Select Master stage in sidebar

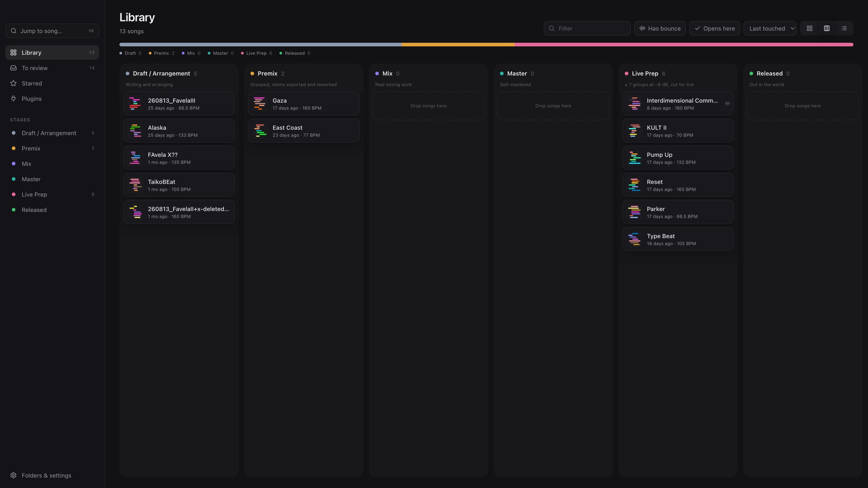[x=52, y=179]
